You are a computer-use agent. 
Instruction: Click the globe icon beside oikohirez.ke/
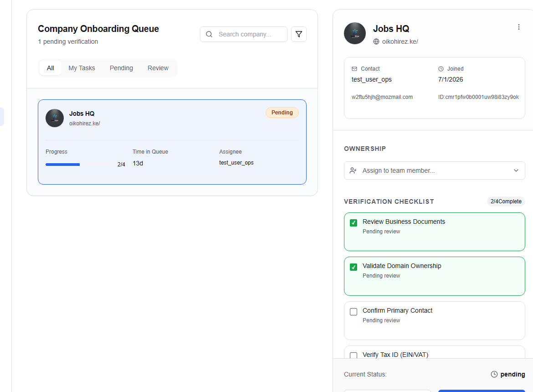(x=376, y=41)
